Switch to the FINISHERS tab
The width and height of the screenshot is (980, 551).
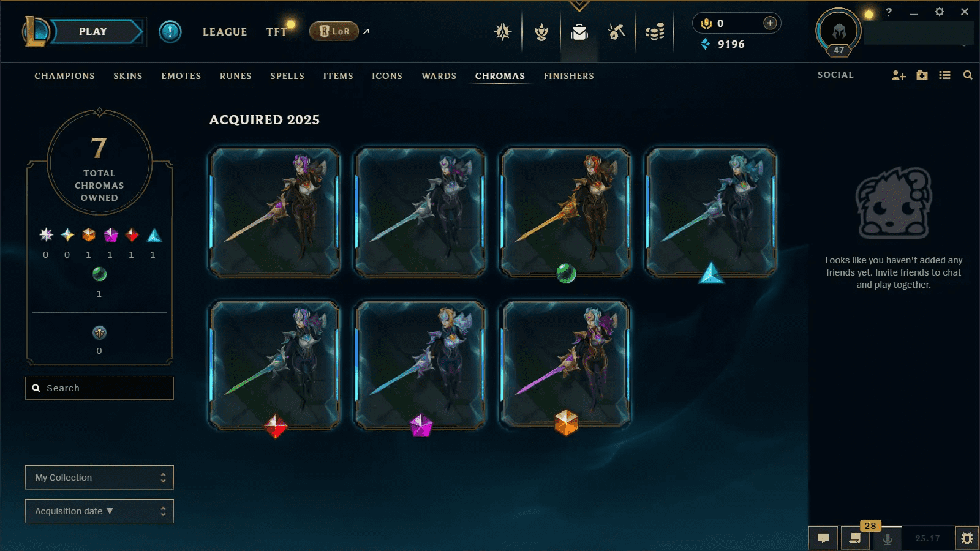pos(569,76)
